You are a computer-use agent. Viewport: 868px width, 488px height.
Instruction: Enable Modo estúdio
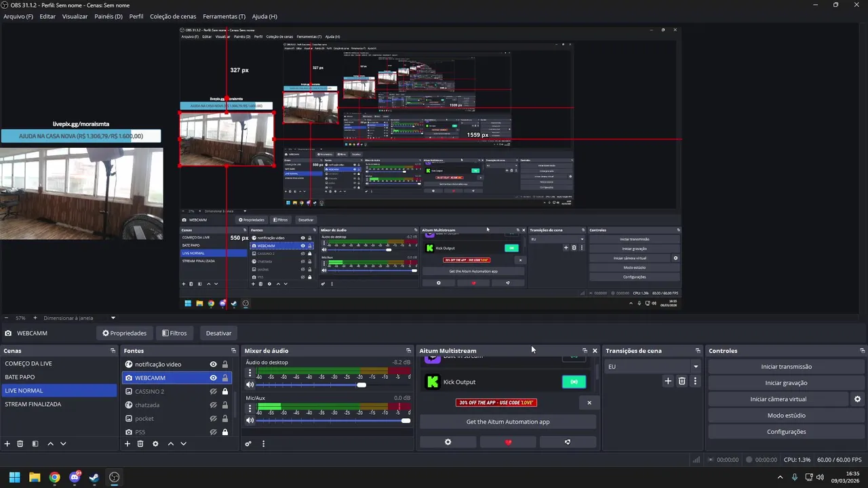[786, 415]
